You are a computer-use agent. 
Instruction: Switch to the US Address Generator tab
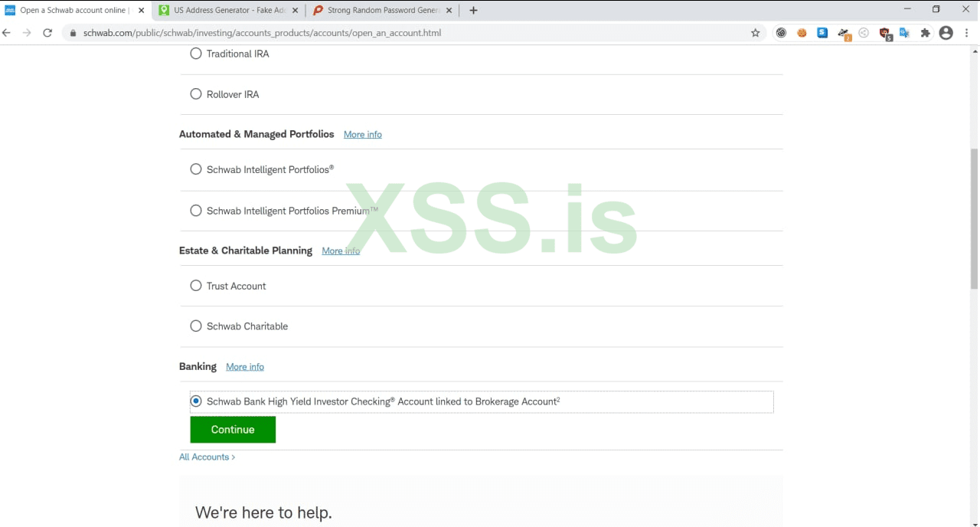click(x=229, y=11)
